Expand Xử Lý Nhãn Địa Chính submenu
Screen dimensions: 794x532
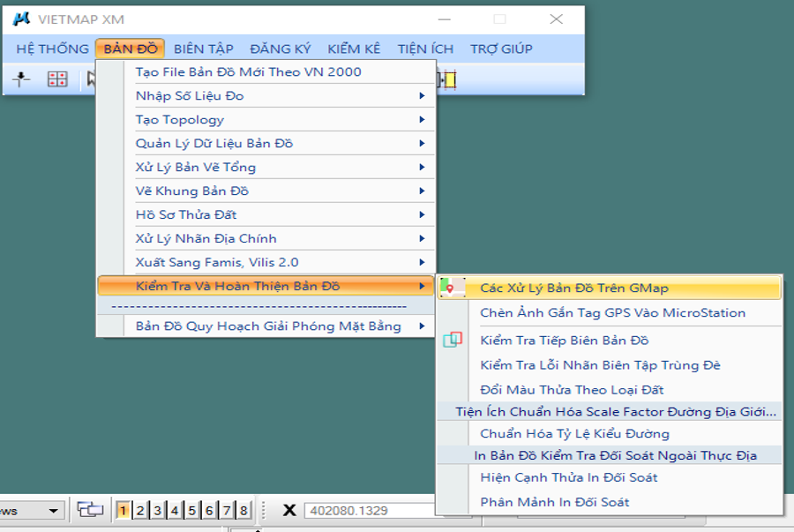click(x=266, y=238)
